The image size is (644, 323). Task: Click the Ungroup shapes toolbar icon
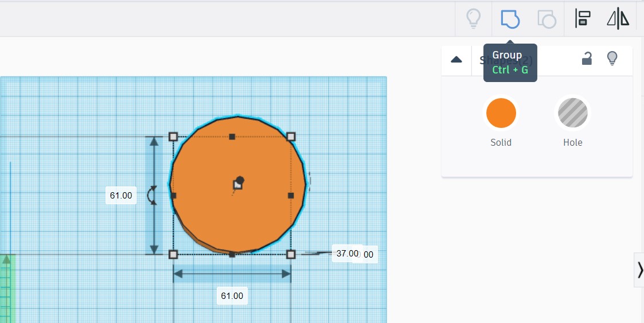click(547, 19)
